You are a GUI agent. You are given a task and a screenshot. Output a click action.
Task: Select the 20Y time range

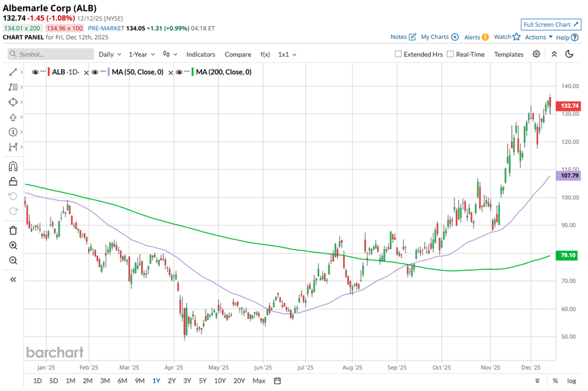(x=239, y=380)
